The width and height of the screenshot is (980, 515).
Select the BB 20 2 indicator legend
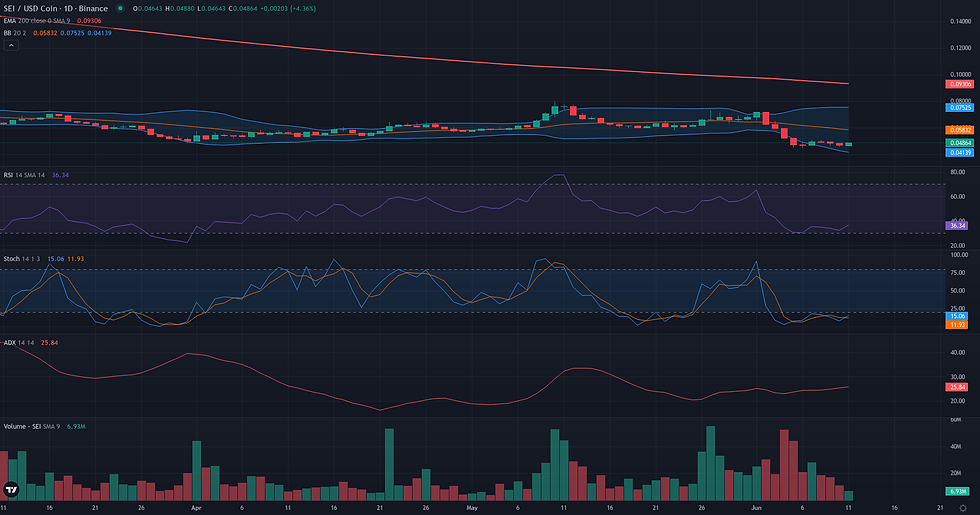pyautogui.click(x=15, y=32)
